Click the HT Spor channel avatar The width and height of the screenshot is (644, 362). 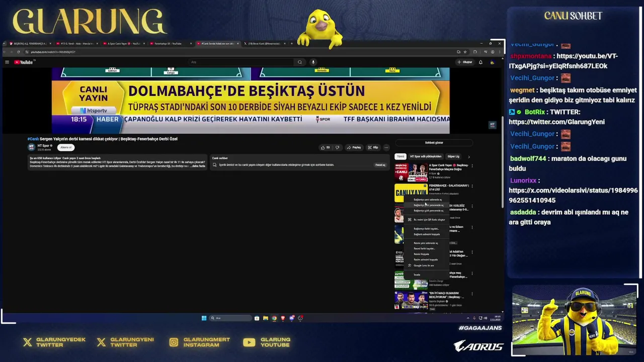(31, 147)
